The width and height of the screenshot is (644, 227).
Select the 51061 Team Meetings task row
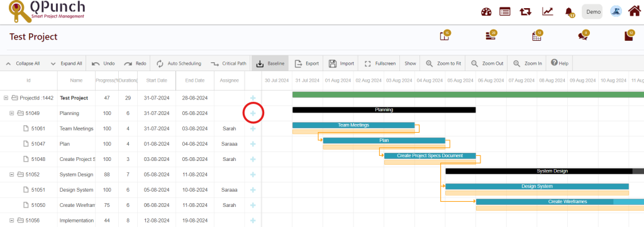(131, 128)
